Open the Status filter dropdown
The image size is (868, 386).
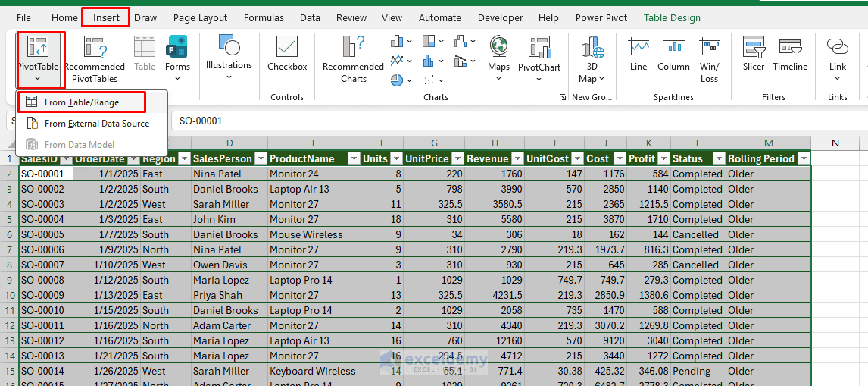tap(719, 158)
